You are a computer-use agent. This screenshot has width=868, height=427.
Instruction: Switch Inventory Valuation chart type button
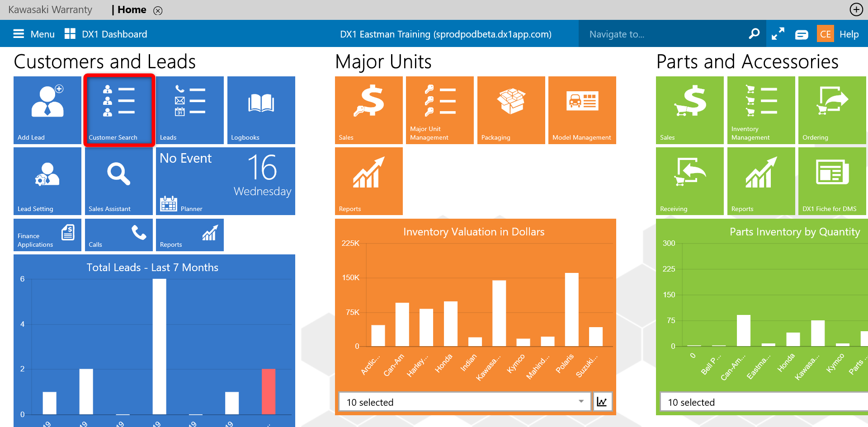(602, 402)
